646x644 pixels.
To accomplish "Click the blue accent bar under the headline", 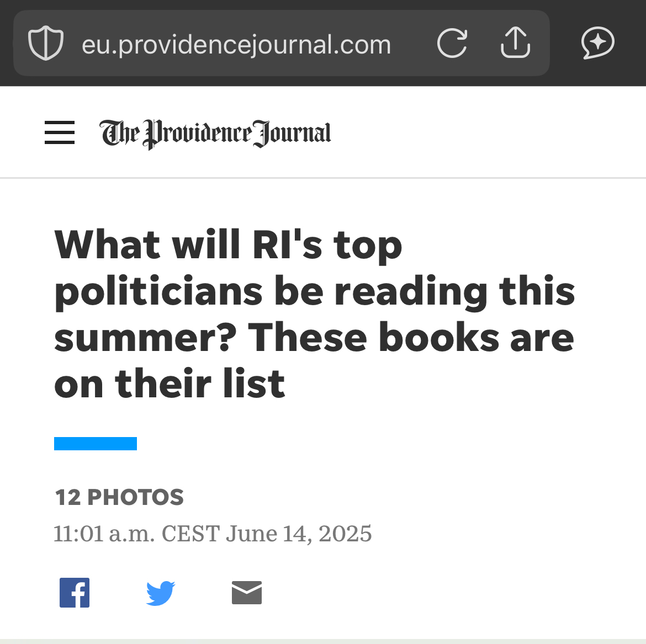I will point(96,444).
